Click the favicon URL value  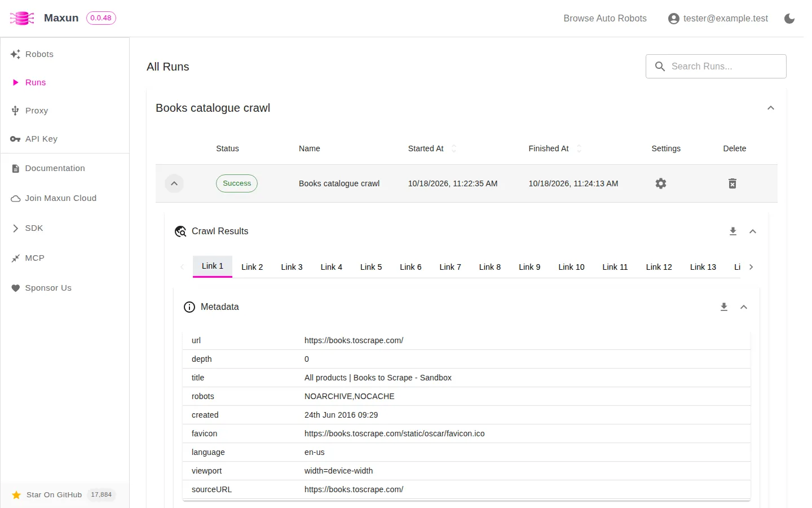pyautogui.click(x=394, y=433)
